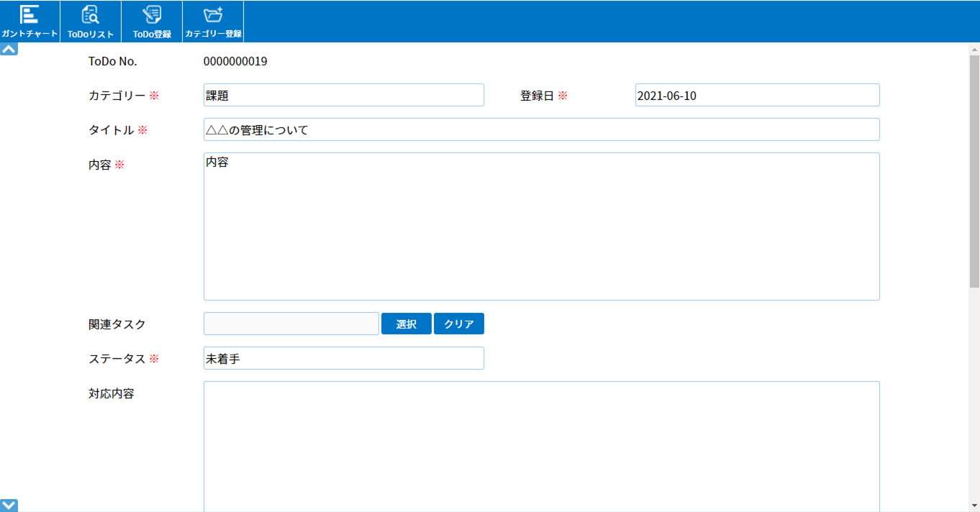Screen dimensions: 980x512
Task: Click the scrollbar down arrow
Action: [974, 506]
